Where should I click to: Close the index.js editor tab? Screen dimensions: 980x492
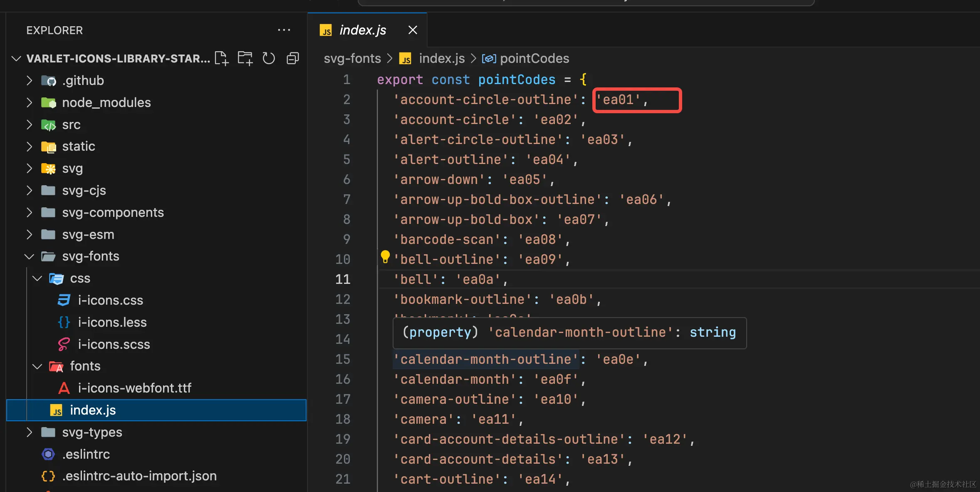[412, 30]
